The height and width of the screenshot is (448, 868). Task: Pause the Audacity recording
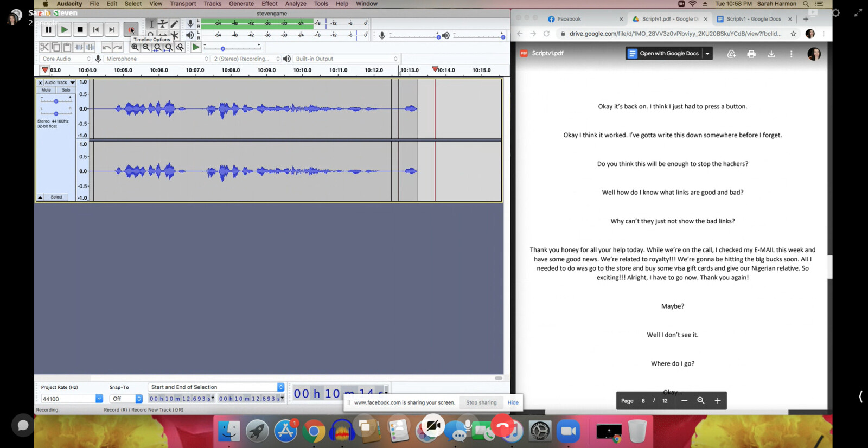tap(48, 29)
